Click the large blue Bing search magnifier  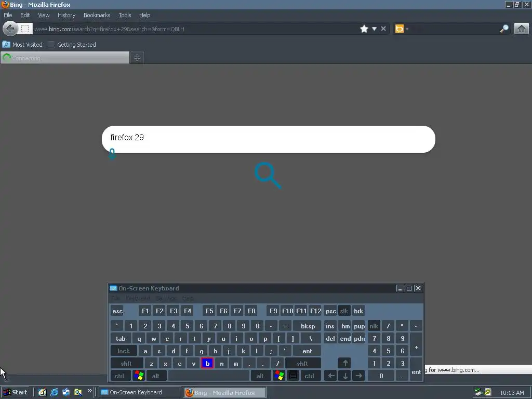[268, 175]
